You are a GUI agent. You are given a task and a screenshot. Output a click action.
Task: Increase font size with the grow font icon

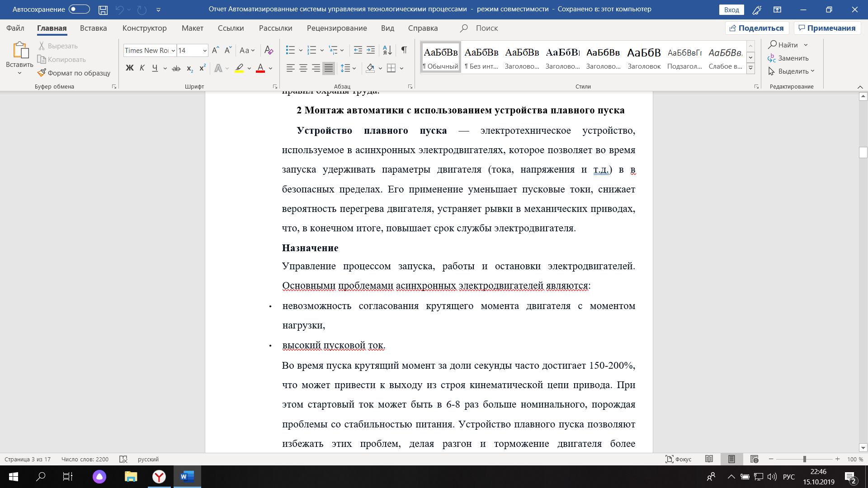coord(216,50)
